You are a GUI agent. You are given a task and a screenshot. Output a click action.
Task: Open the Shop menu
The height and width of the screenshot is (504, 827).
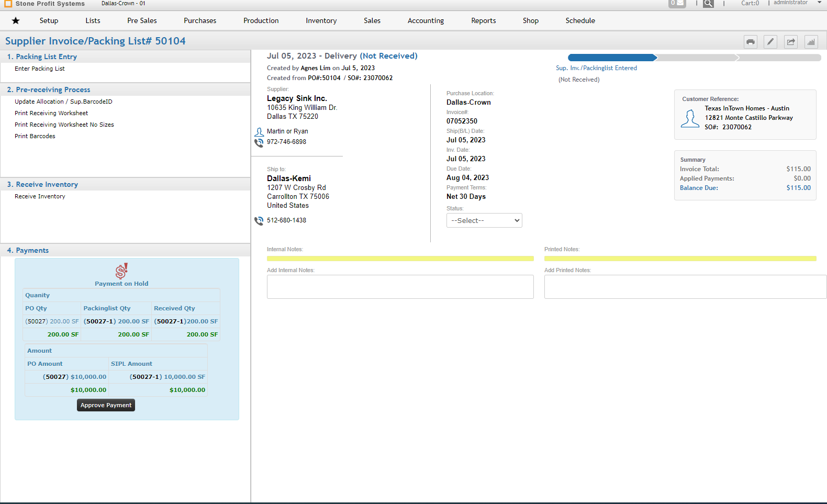[530, 20]
